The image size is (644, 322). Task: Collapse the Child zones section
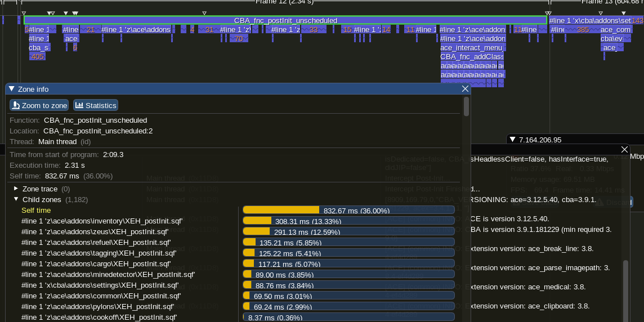16,200
